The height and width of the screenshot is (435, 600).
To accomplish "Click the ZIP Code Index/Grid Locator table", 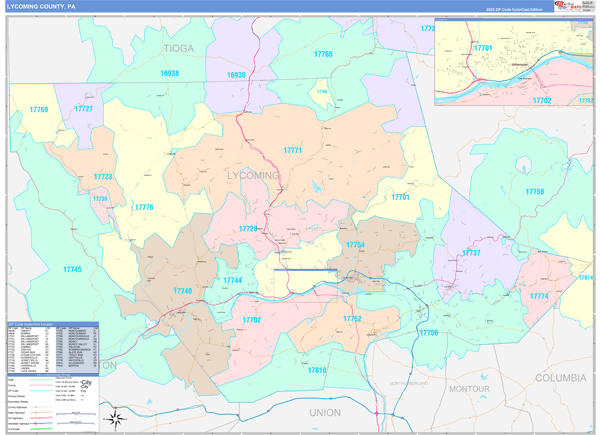I will coord(52,346).
